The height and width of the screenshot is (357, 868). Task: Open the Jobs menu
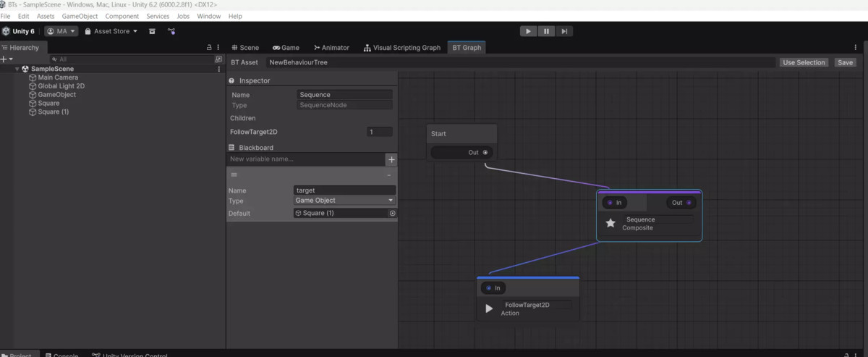pyautogui.click(x=183, y=16)
